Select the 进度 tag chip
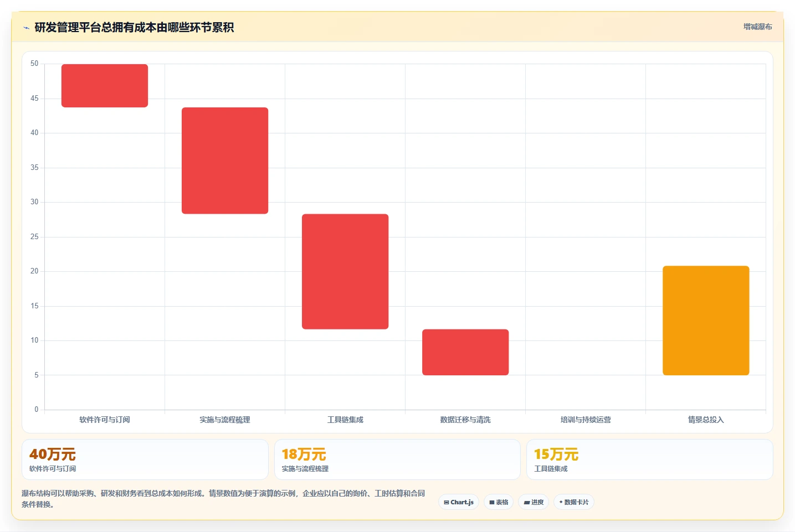 (534, 502)
